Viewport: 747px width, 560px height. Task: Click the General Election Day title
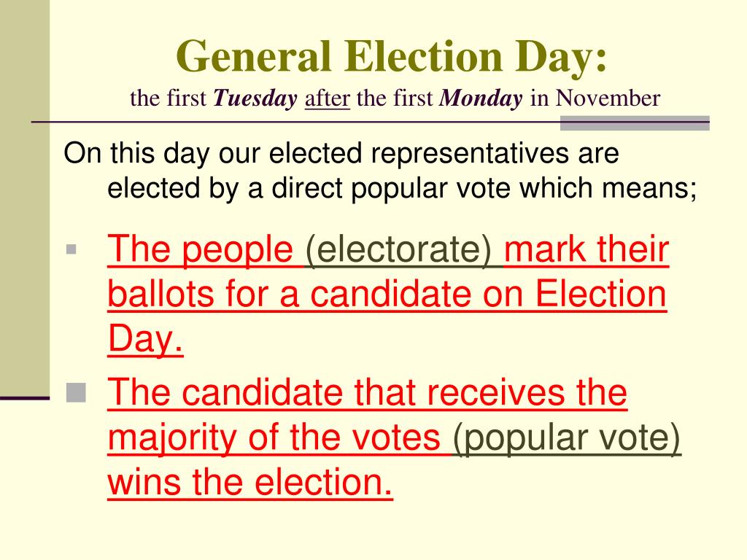click(392, 56)
